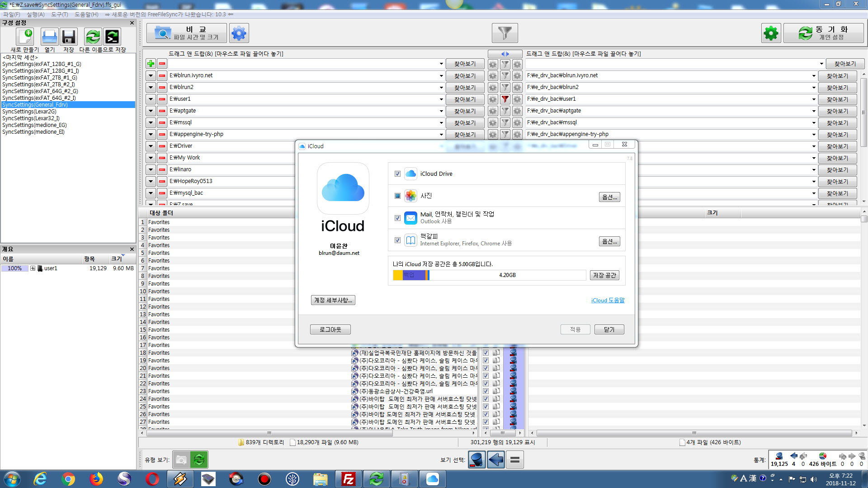Uncheck iCloud Drive checkbox
The height and width of the screenshot is (488, 868).
click(x=397, y=174)
